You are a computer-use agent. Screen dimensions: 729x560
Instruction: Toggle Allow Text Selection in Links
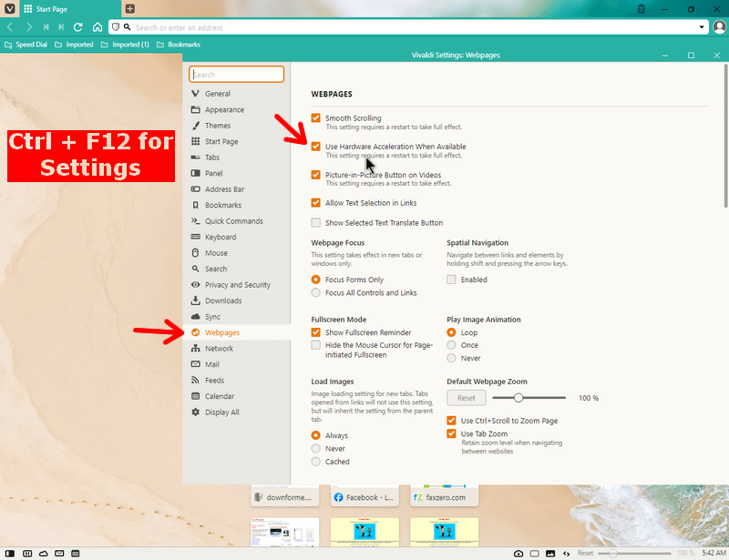click(x=315, y=203)
